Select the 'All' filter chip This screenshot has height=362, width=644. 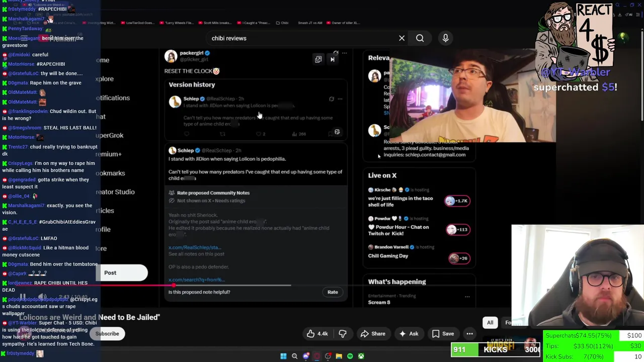coord(490,323)
